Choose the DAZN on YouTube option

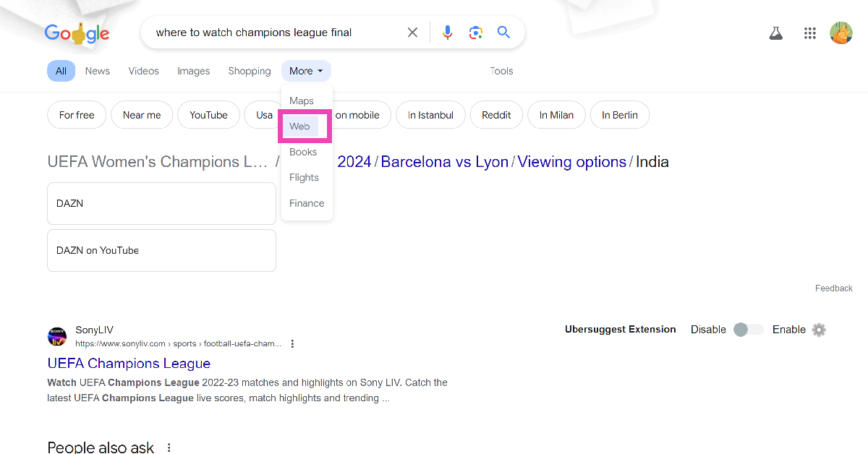pyautogui.click(x=161, y=250)
